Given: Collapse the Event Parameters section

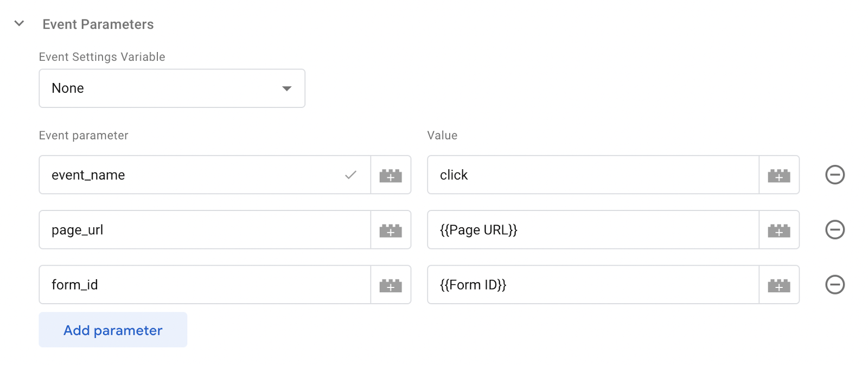Looking at the screenshot, I should pos(20,24).
